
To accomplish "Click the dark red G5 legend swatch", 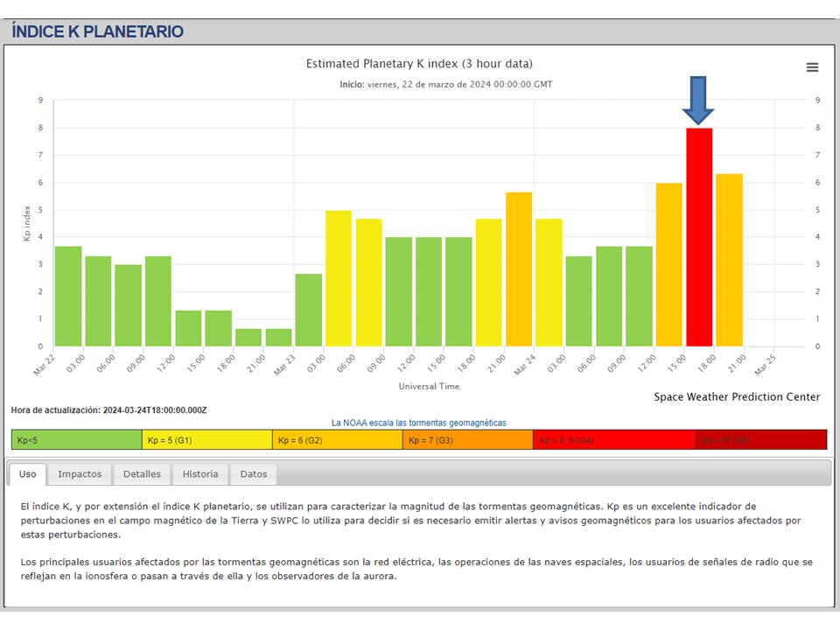I will (x=761, y=440).
